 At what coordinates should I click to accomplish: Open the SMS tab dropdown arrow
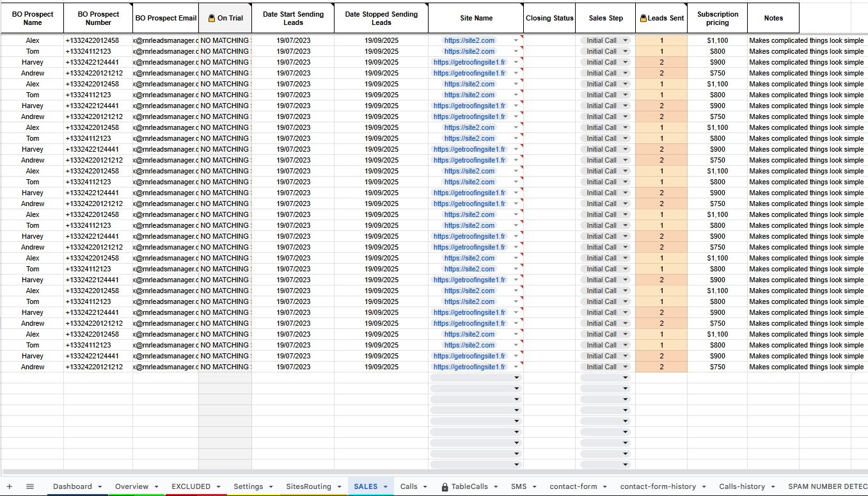tap(533, 487)
